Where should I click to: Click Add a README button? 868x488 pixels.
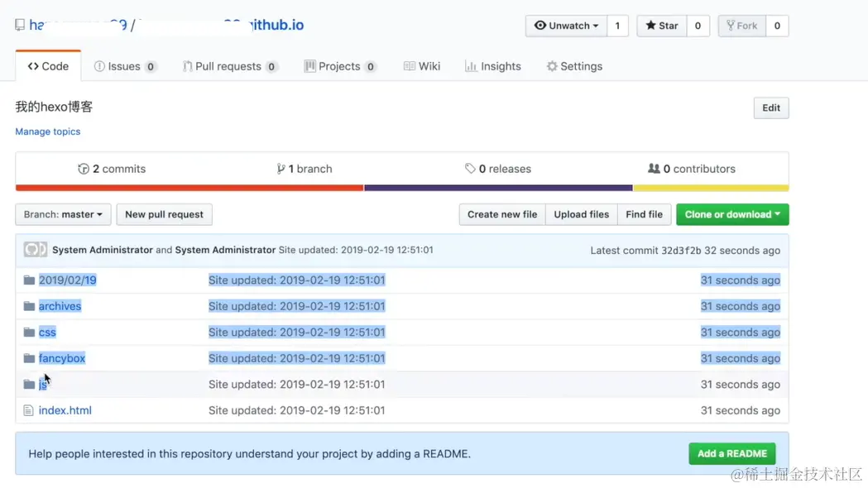[732, 454]
